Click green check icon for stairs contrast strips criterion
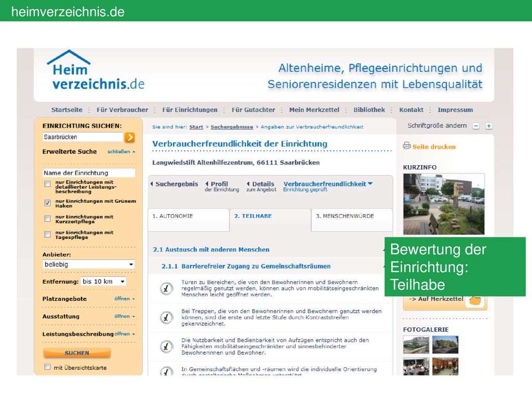 click(166, 317)
